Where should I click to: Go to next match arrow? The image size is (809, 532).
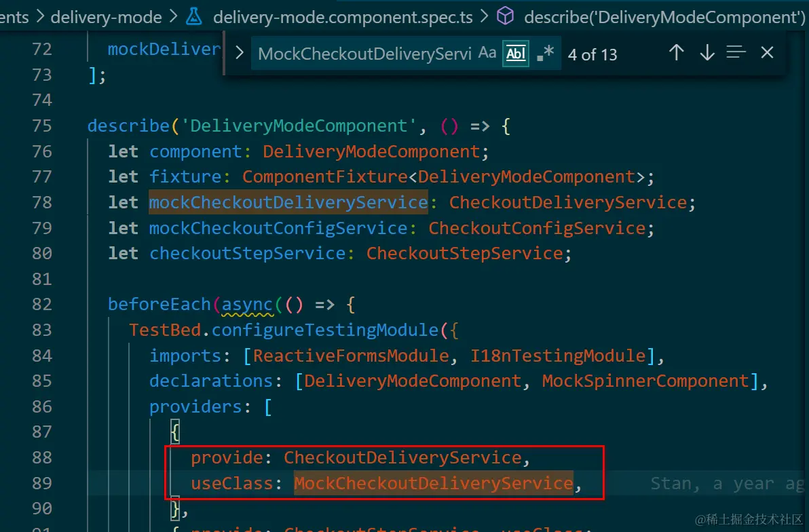pyautogui.click(x=707, y=52)
